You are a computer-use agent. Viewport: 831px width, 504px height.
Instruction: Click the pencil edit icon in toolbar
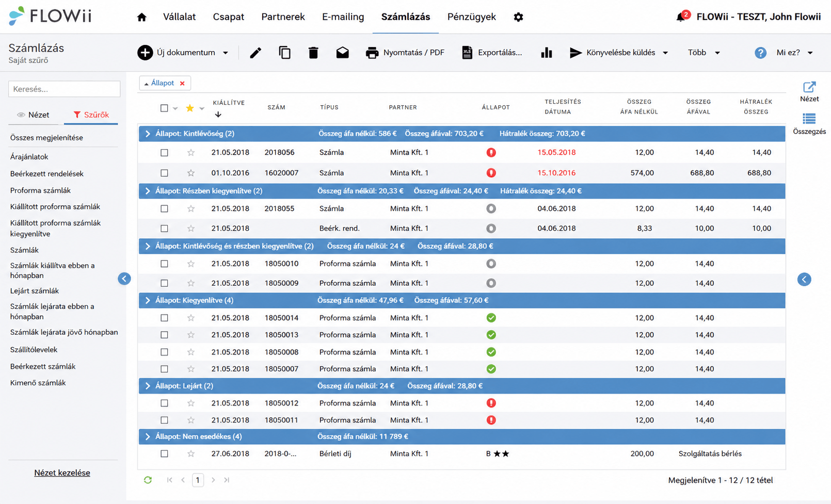click(x=255, y=53)
